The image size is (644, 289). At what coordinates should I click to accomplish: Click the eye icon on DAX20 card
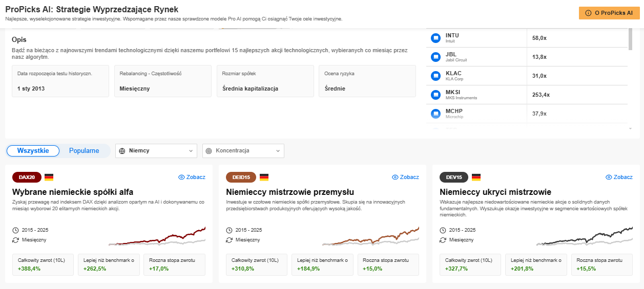tap(181, 177)
